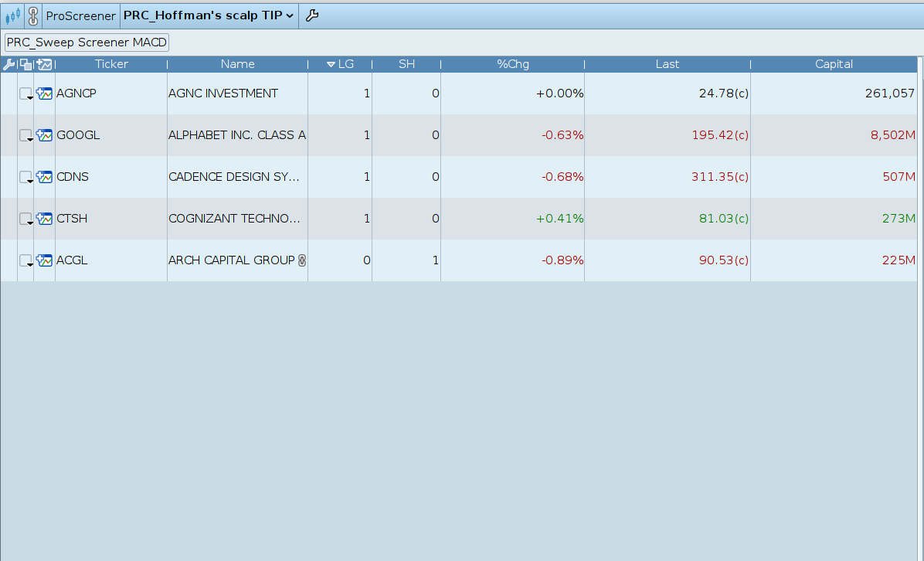Select the AGNCP ticker
The width and height of the screenshot is (924, 561).
(76, 93)
